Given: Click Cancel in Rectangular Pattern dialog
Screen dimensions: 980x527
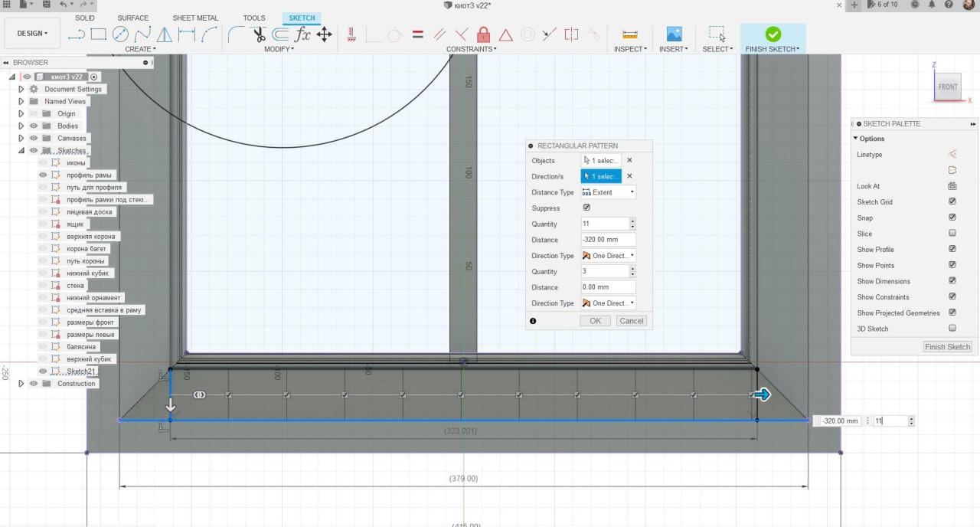Looking at the screenshot, I should [632, 321].
